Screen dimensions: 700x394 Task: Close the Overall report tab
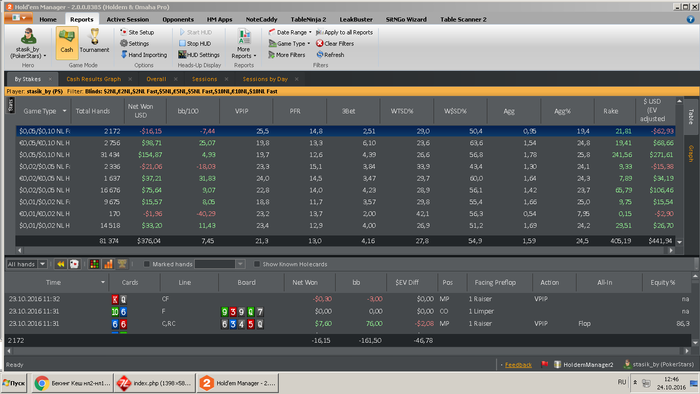pyautogui.click(x=175, y=79)
